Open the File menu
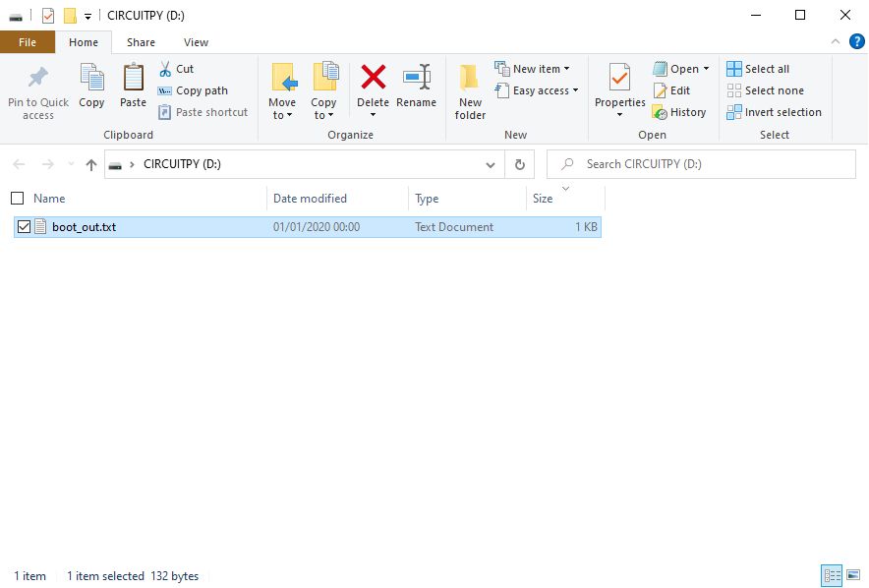 (x=28, y=42)
